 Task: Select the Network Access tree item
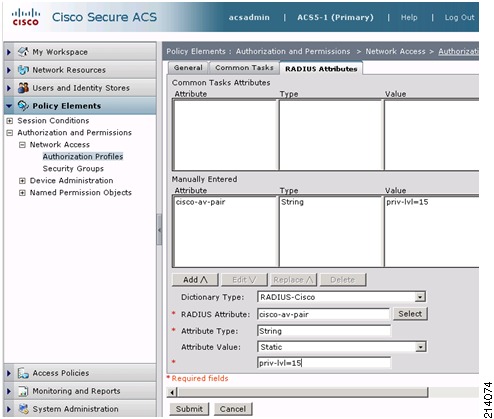coord(60,144)
